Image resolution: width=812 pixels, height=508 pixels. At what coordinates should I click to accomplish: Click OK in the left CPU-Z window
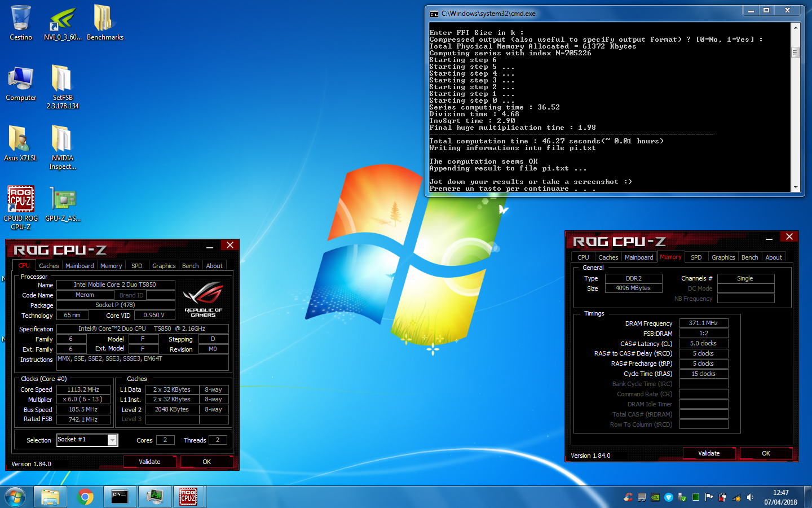click(207, 462)
